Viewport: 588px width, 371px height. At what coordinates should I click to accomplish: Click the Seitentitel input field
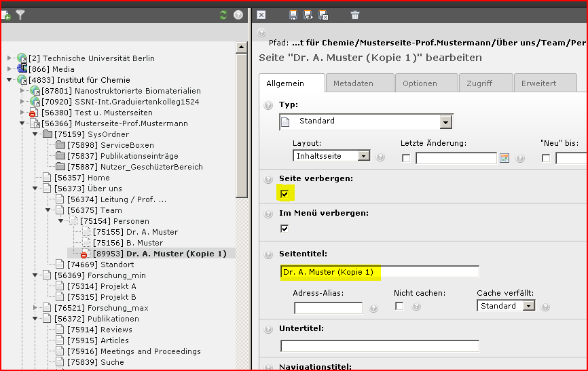pyautogui.click(x=379, y=272)
